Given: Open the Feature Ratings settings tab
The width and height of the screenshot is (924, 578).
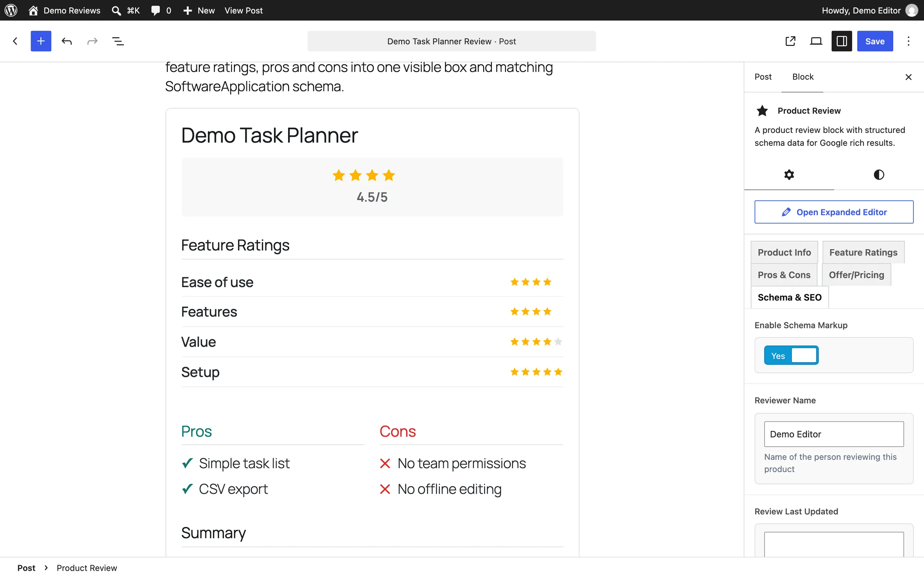Looking at the screenshot, I should point(863,252).
